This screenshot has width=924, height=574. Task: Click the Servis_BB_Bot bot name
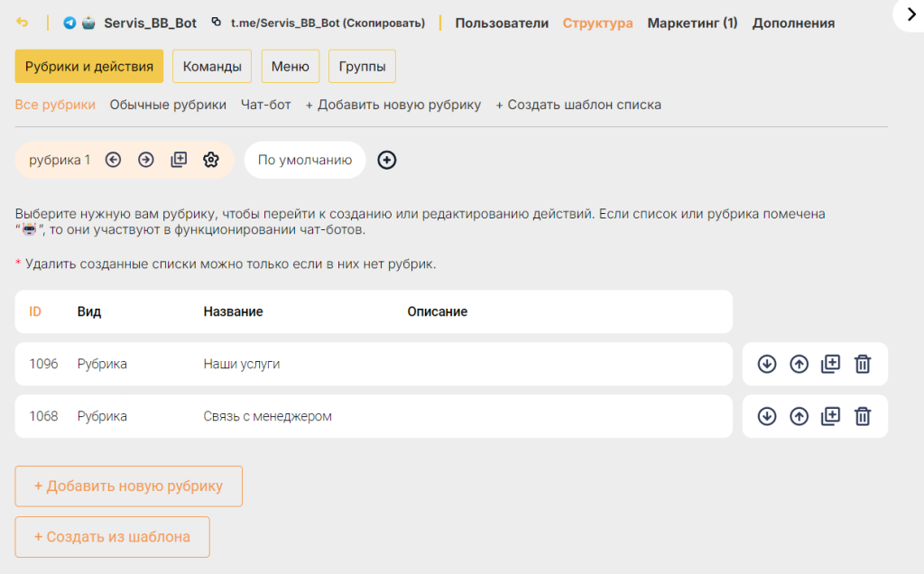[x=151, y=23]
